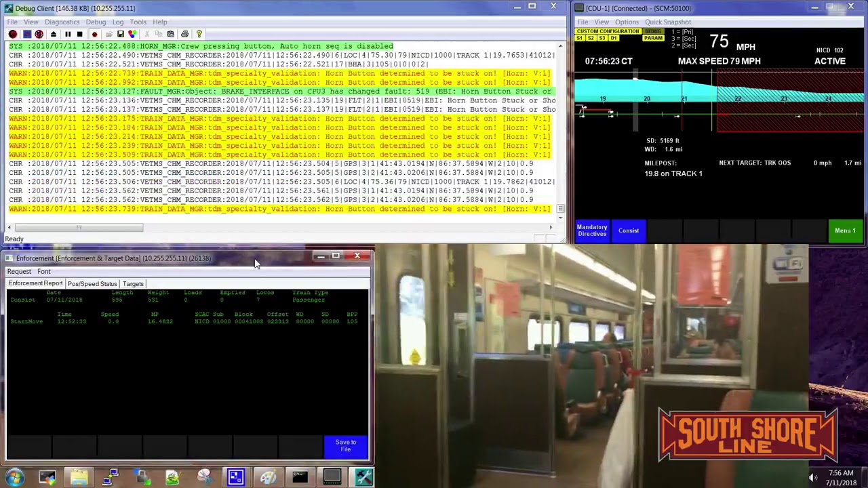868x488 pixels.
Task: Click the yellow question mark help icon
Action: pos(199,34)
